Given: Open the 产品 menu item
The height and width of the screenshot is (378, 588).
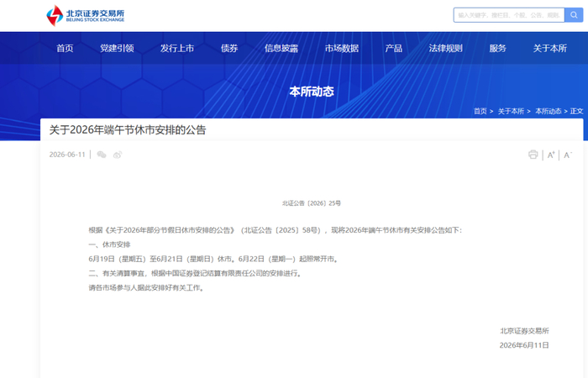Looking at the screenshot, I should 393,48.
